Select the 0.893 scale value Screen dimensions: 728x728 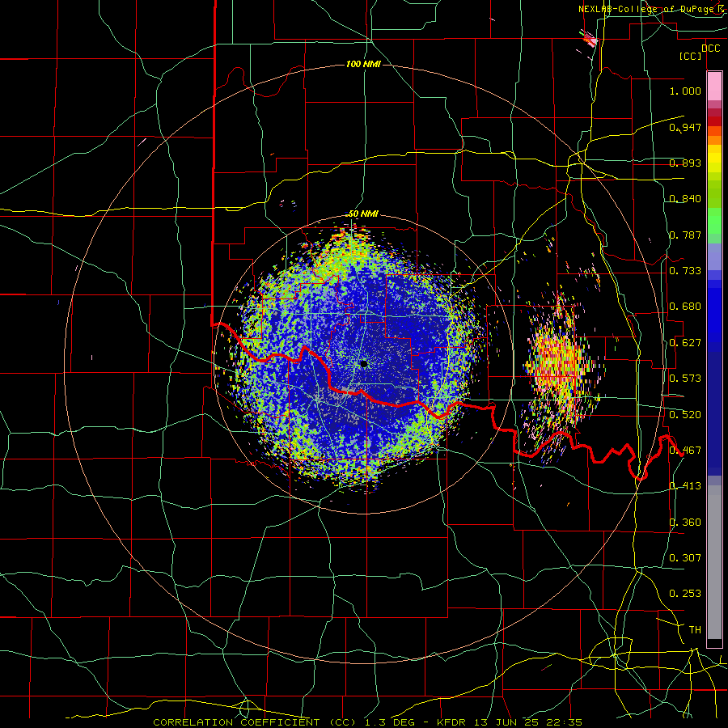pos(685,163)
